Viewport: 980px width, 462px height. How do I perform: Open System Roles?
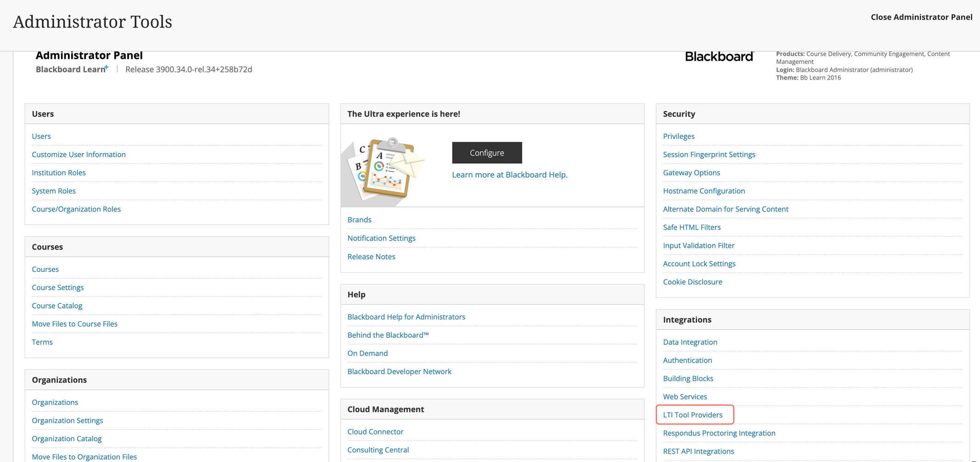(x=54, y=191)
